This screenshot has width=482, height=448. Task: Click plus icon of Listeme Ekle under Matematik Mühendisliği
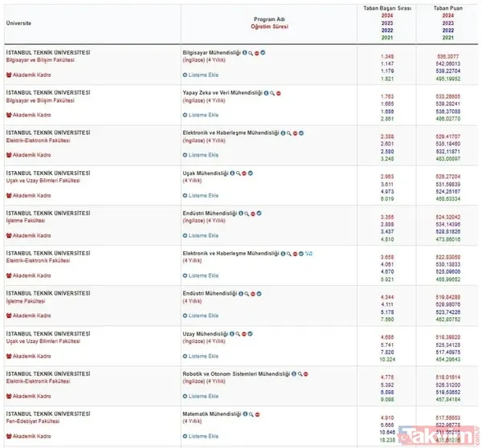tap(186, 436)
